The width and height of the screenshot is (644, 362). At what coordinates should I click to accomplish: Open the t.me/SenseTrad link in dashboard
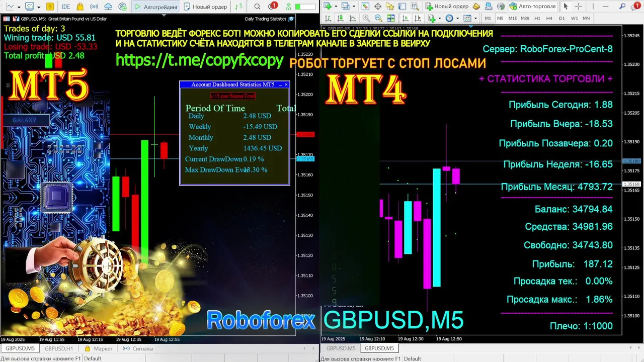pos(232,96)
